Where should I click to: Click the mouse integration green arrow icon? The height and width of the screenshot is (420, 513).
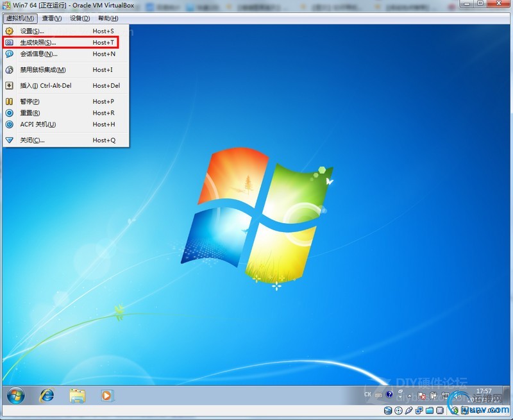[455, 411]
